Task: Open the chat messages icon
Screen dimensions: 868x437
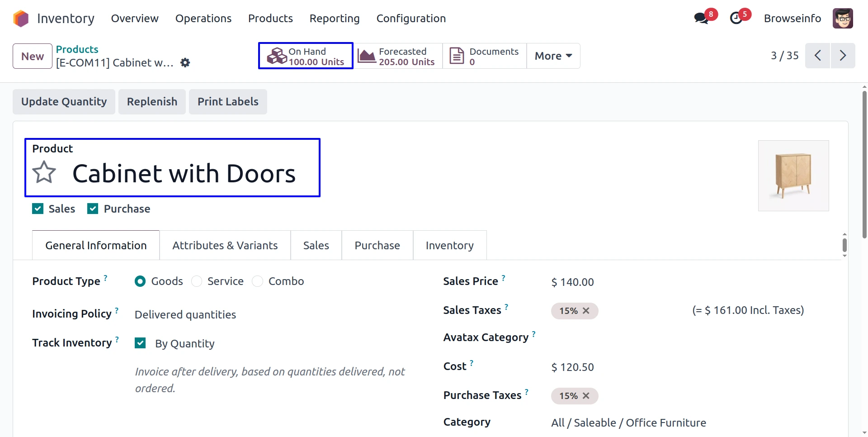Action: [x=701, y=19]
